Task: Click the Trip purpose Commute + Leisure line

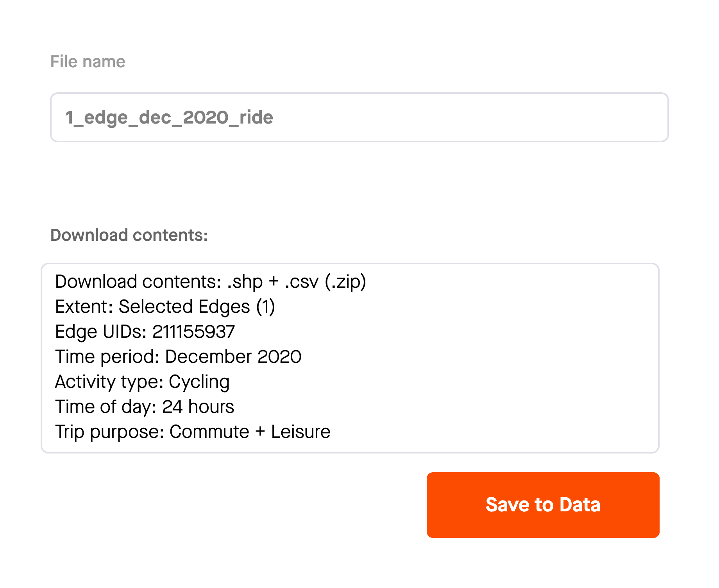Action: click(193, 432)
